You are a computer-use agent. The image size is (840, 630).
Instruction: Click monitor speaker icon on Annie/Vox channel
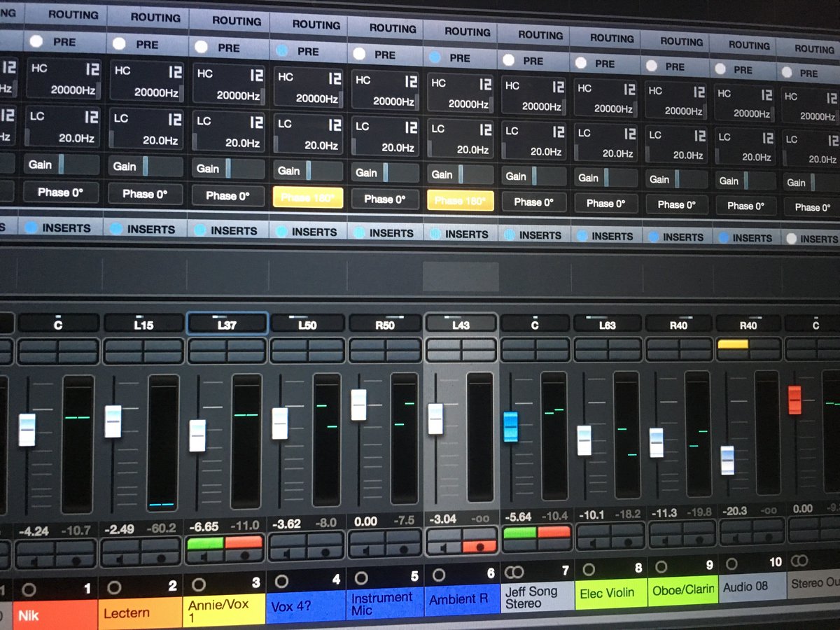tap(204, 556)
